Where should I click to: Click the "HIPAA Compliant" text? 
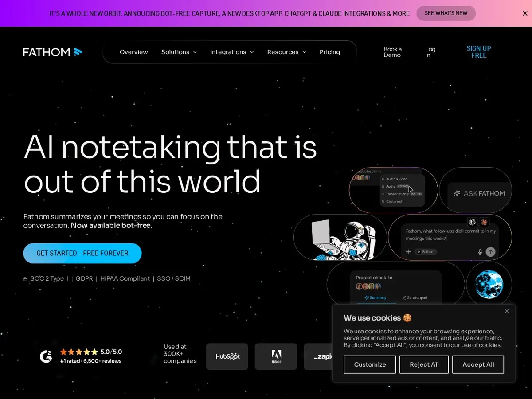tap(125, 278)
